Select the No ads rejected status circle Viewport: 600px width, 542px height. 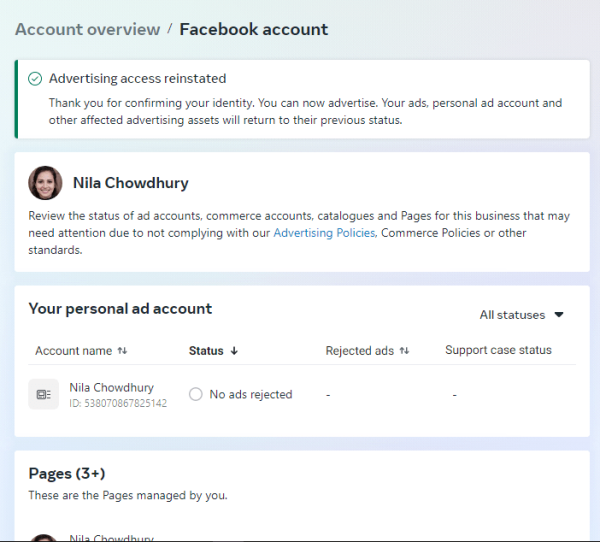pos(196,394)
